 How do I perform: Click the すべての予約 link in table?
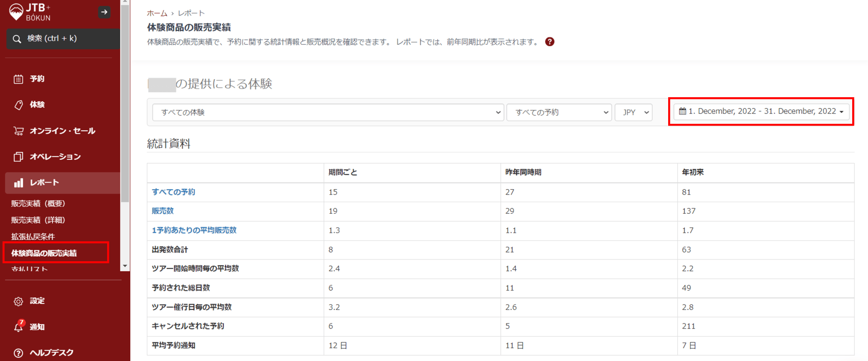(x=173, y=192)
